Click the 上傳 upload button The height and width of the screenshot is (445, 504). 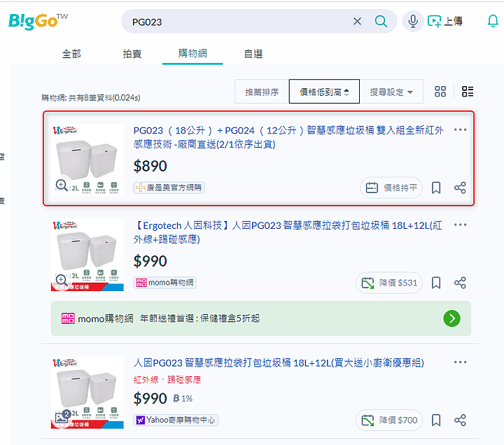coord(445,21)
